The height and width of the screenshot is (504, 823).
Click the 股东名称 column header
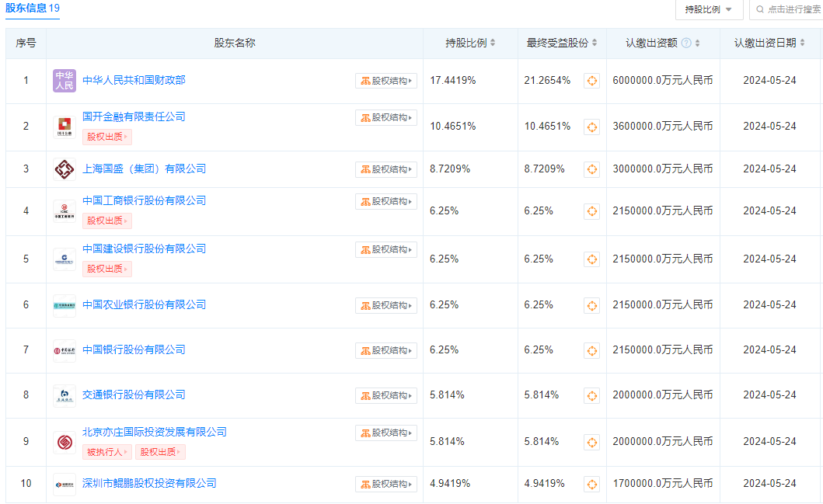click(x=235, y=43)
